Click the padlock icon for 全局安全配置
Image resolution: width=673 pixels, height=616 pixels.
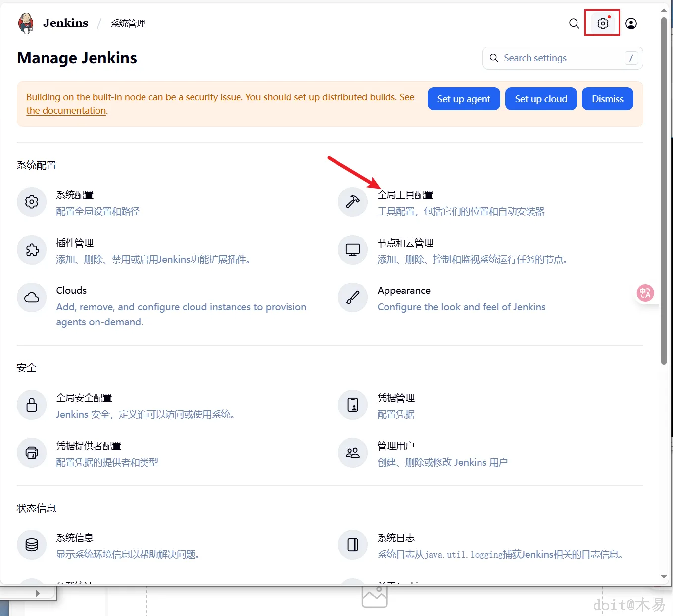click(32, 405)
